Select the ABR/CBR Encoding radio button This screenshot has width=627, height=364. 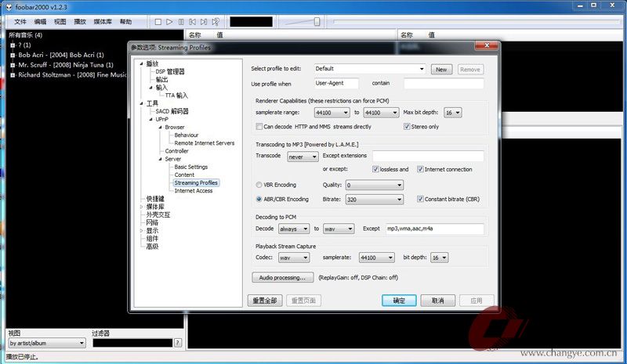(x=259, y=199)
